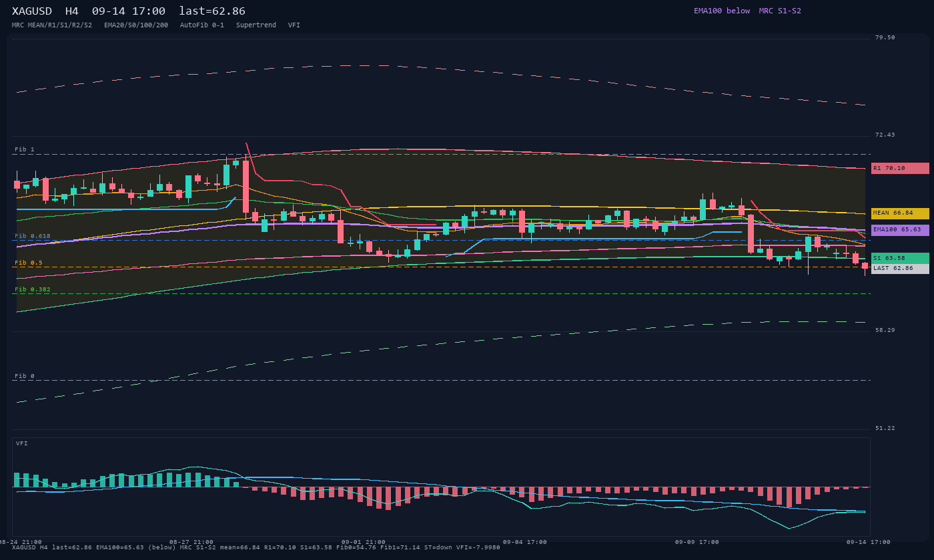Click the 09-14 17:00 time axis label

pos(869,542)
